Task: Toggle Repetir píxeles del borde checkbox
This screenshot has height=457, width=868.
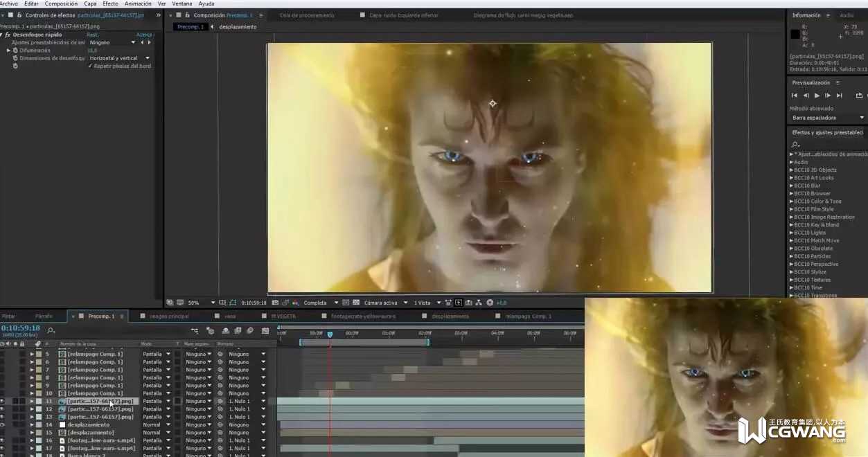Action: point(90,66)
